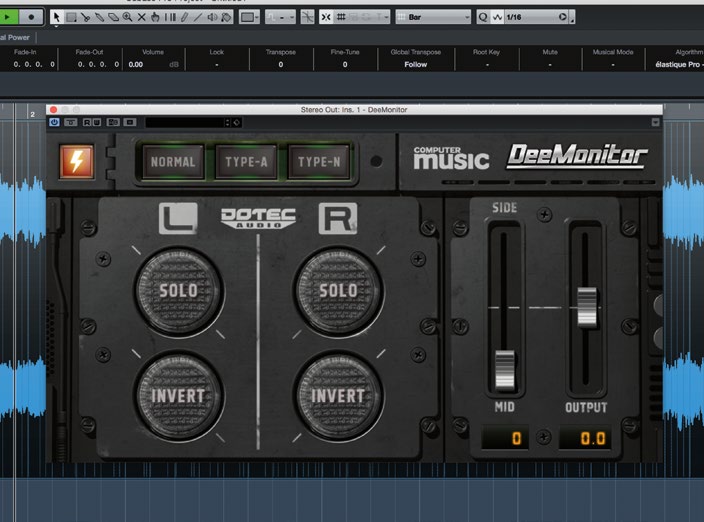704x522 pixels.
Task: Toggle the orange lightning bolt button
Action: 77,161
